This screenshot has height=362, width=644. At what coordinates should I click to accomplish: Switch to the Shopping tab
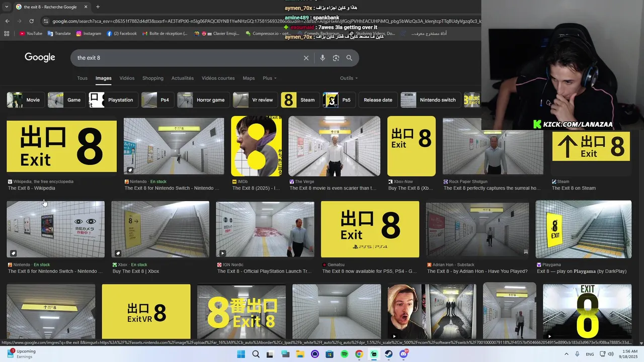pos(153,78)
